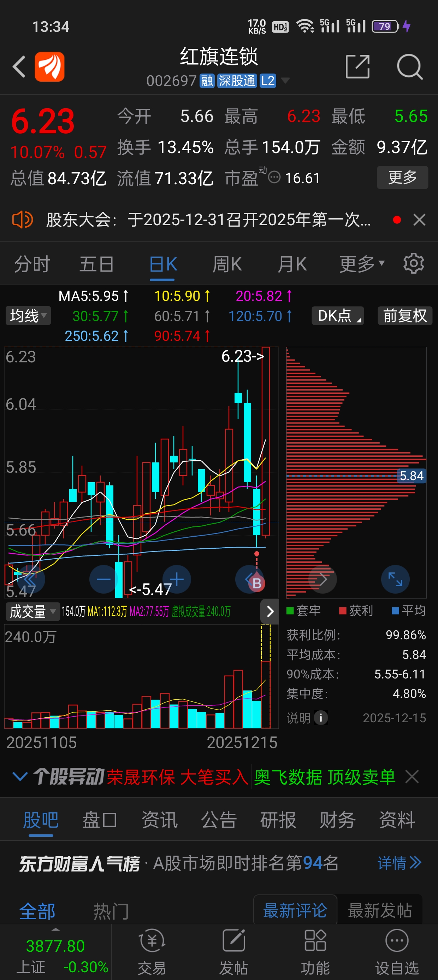The height and width of the screenshot is (980, 438).
Task: Select the 日K chart tab
Action: coord(163,264)
